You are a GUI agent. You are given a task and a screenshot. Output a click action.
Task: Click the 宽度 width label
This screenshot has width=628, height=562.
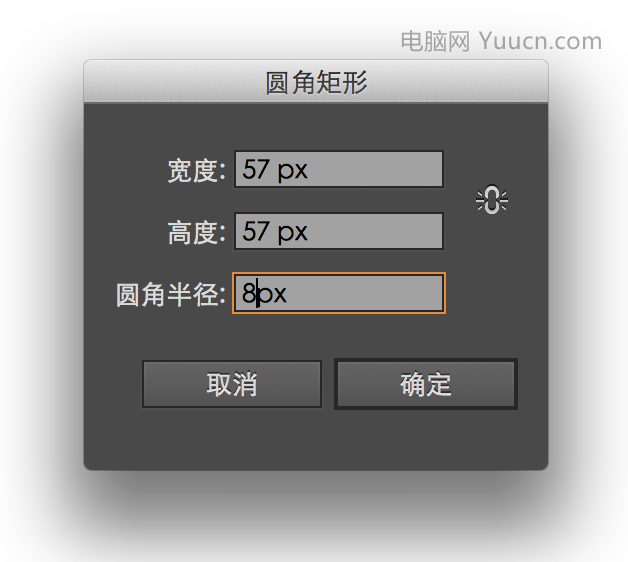point(196,171)
